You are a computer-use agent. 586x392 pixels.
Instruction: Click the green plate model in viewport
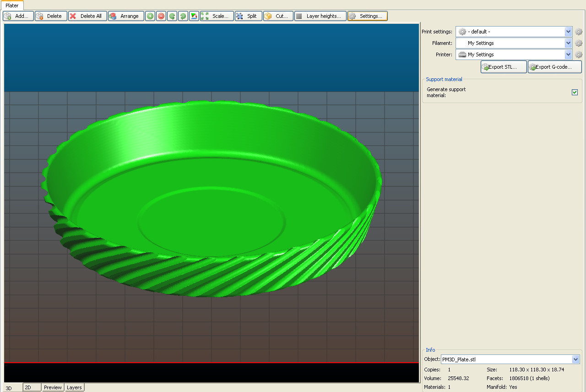pos(211,197)
